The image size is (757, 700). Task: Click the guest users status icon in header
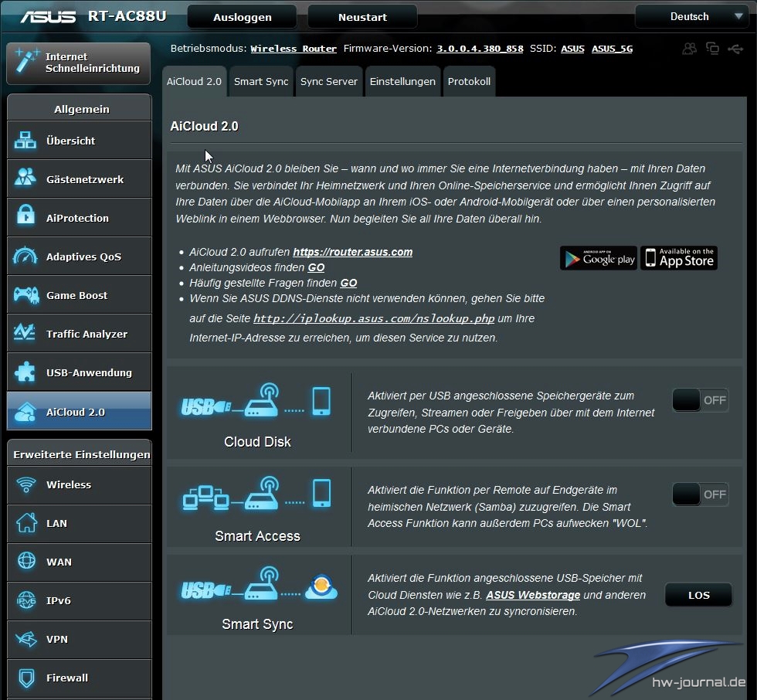coord(689,48)
